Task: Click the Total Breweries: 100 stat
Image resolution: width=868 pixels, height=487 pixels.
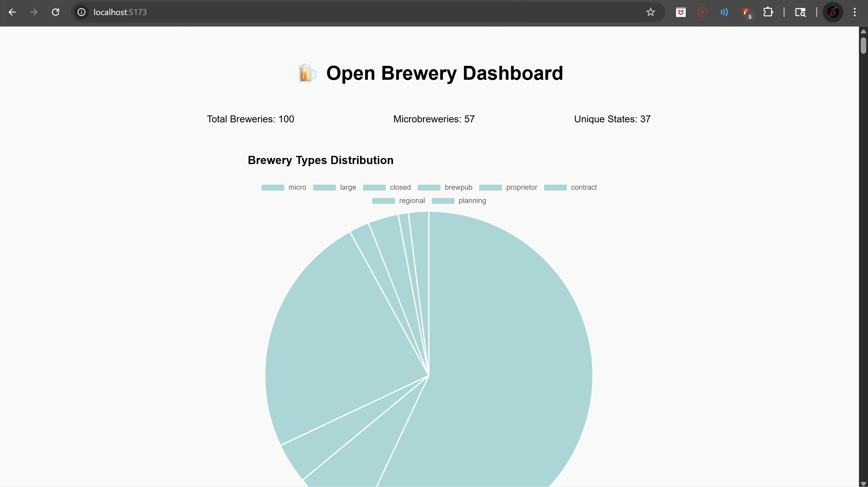Action: (x=251, y=119)
